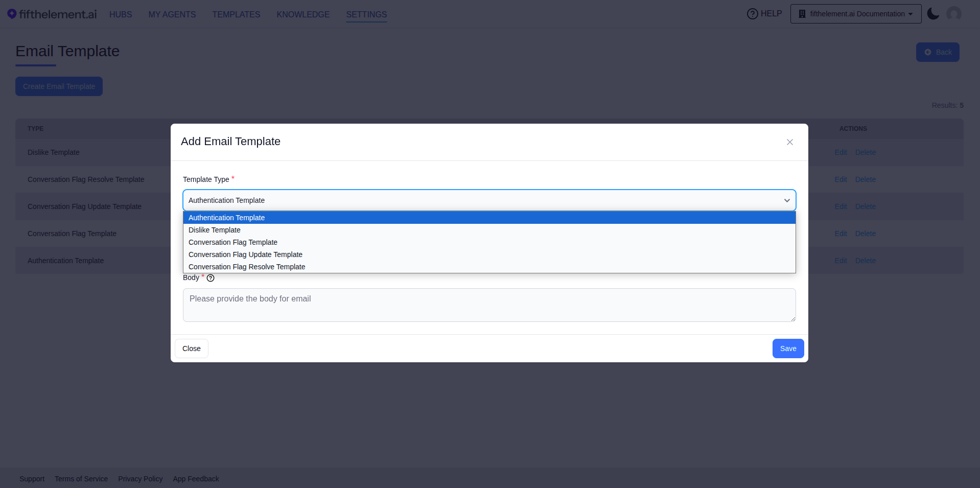Delete the Conversation Flag Resolve Template row
Screen dimensions: 980x488
tap(866, 179)
